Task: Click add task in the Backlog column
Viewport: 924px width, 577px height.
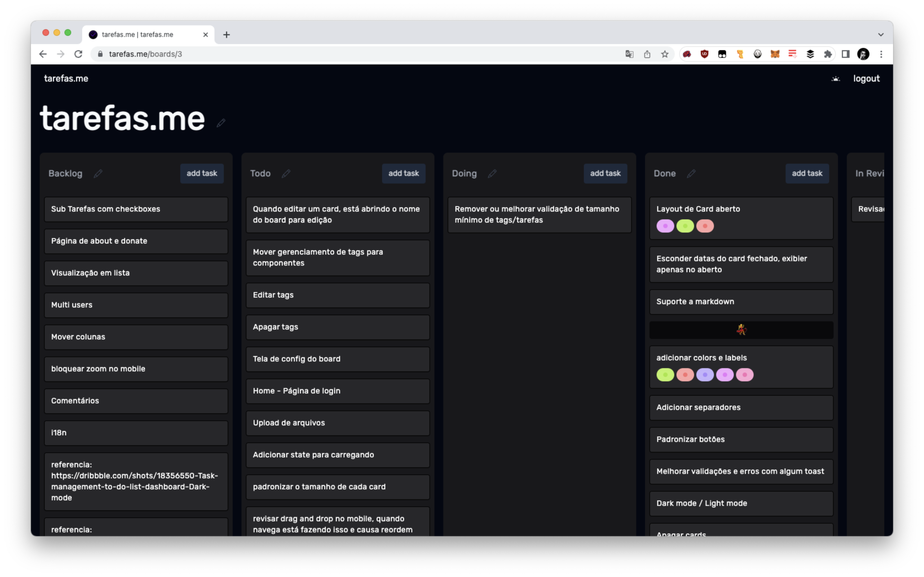Action: tap(202, 173)
